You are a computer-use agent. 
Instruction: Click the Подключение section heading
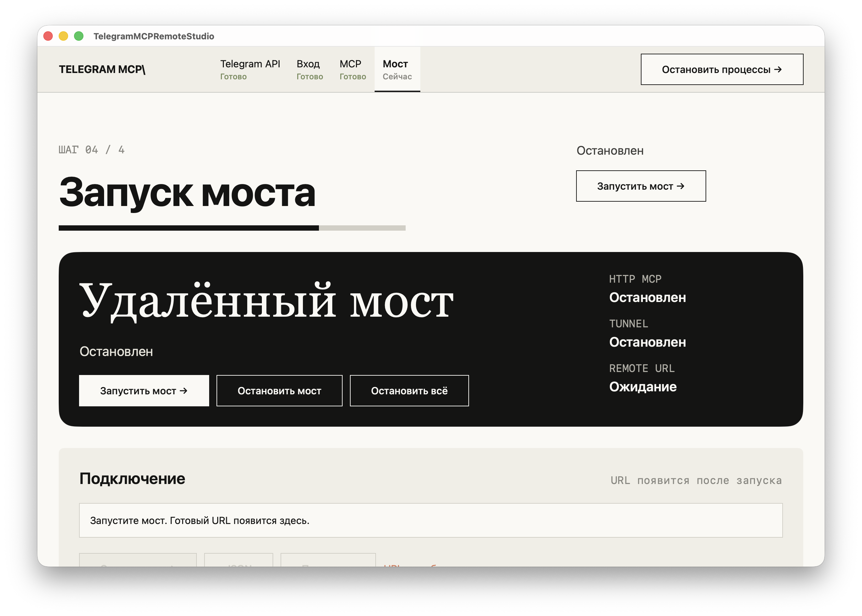(132, 479)
